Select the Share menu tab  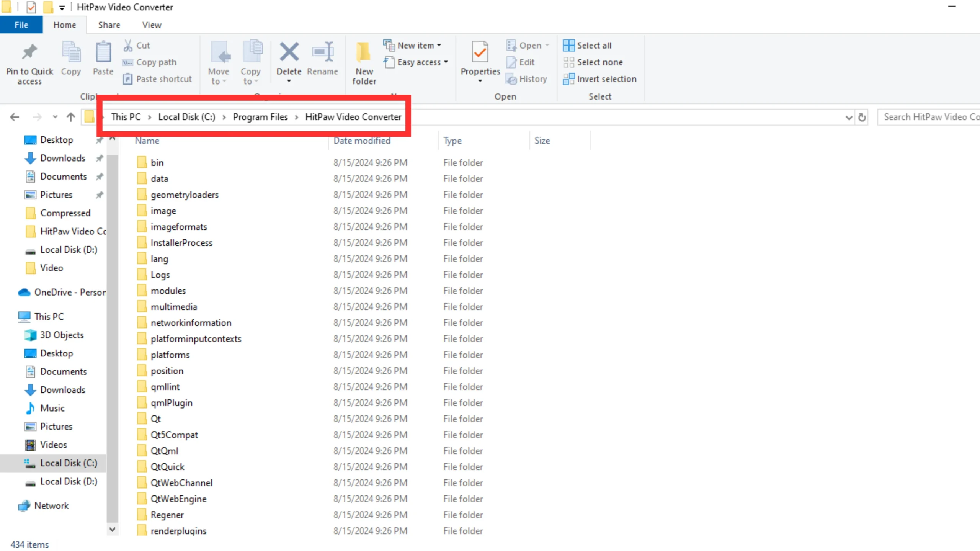coord(109,25)
